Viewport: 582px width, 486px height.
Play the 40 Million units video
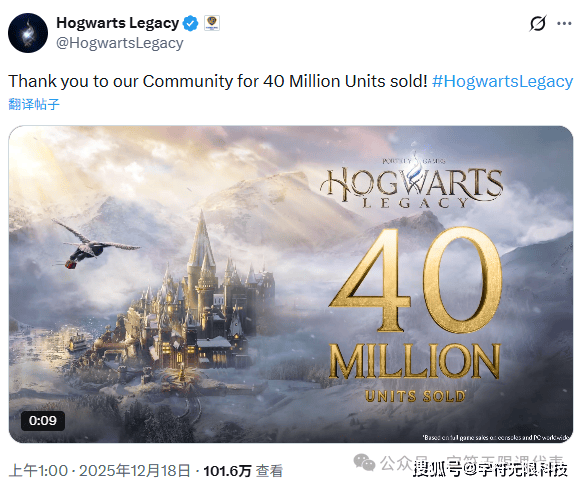(x=291, y=284)
